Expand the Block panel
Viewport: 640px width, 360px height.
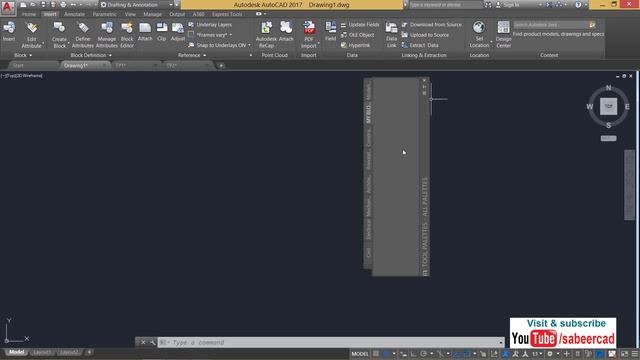(x=23, y=55)
